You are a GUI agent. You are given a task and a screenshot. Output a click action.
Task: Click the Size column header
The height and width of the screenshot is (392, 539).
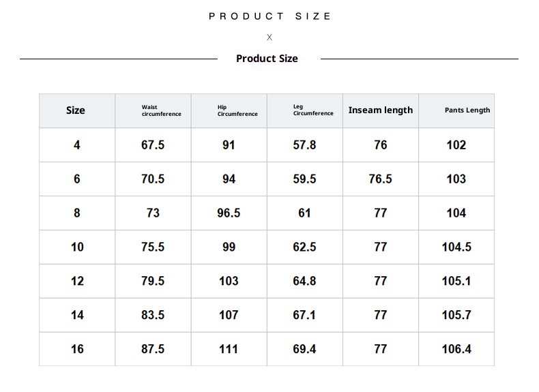pos(76,110)
